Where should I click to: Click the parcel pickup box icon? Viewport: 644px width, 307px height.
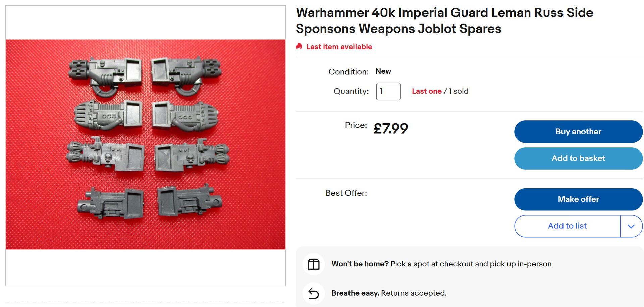[314, 264]
